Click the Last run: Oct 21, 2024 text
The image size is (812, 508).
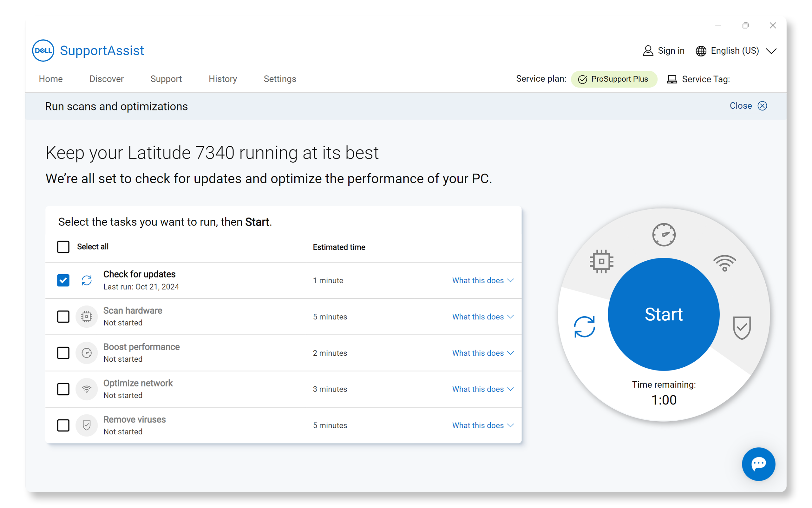141,287
